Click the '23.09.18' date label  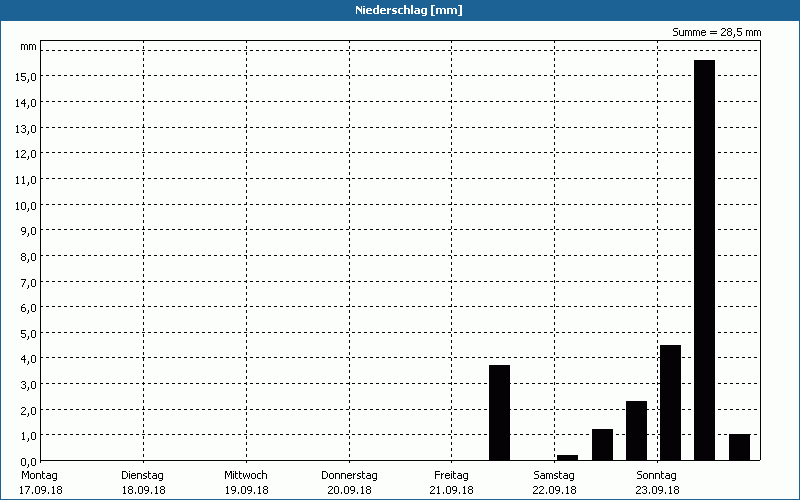(x=657, y=490)
